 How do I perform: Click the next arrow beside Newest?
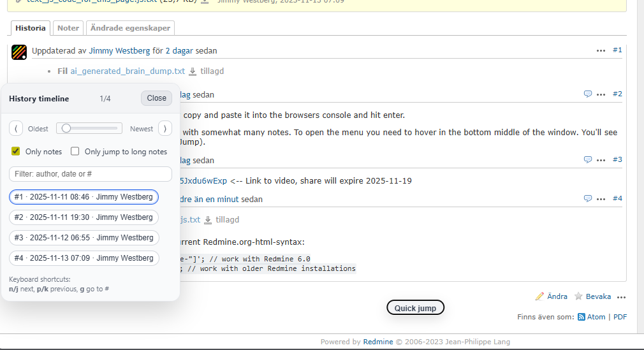click(165, 129)
